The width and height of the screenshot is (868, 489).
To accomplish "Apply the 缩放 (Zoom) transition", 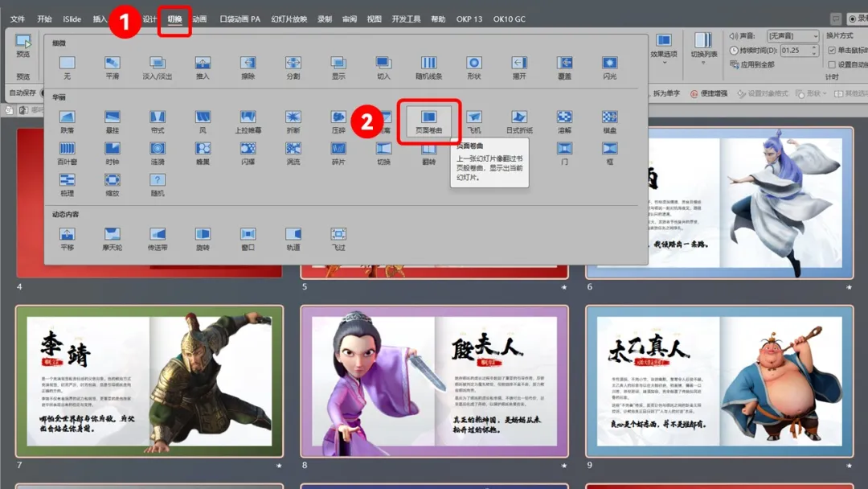I will (113, 185).
